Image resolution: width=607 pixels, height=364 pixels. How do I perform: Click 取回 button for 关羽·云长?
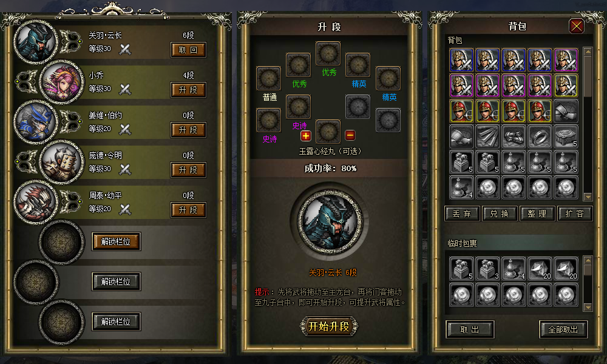pos(188,50)
